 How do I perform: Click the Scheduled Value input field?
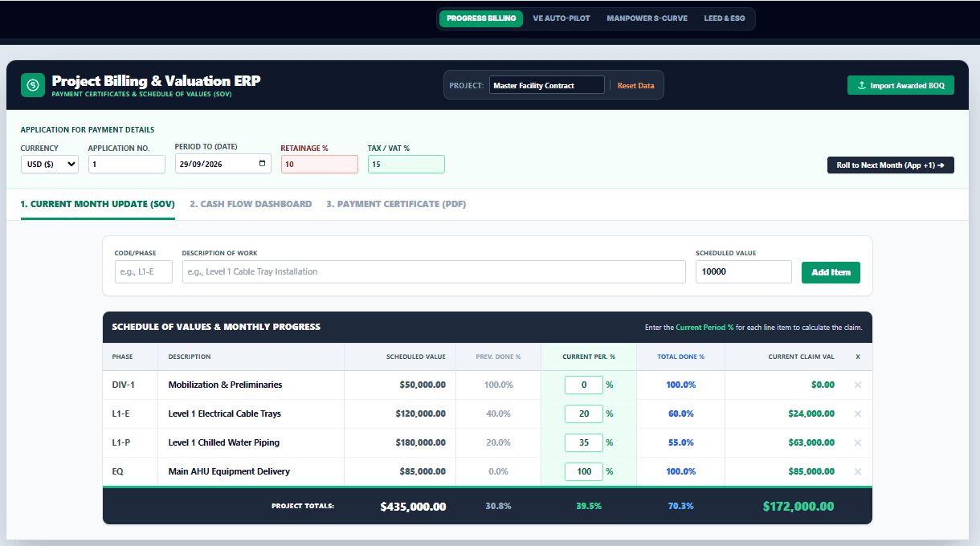coord(744,271)
